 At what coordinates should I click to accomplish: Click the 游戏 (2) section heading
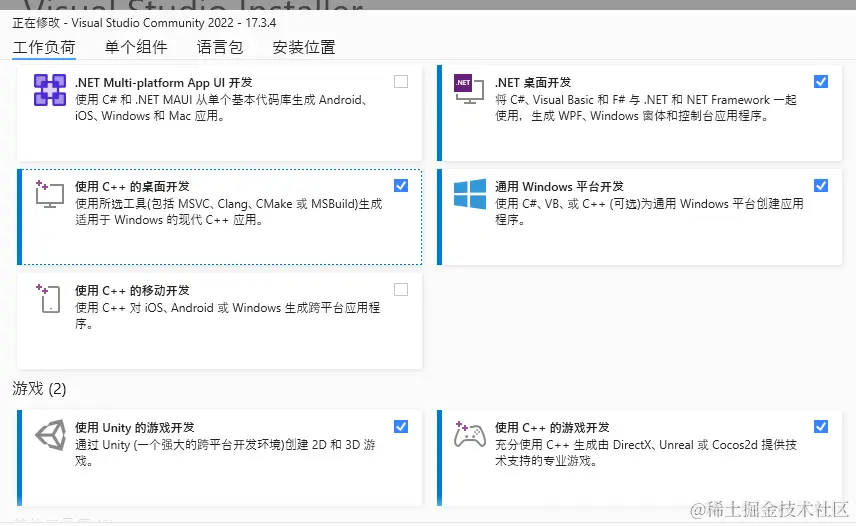tap(39, 388)
